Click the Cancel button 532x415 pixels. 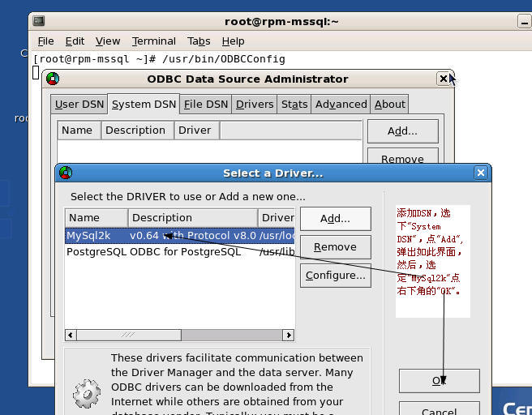[440, 409]
